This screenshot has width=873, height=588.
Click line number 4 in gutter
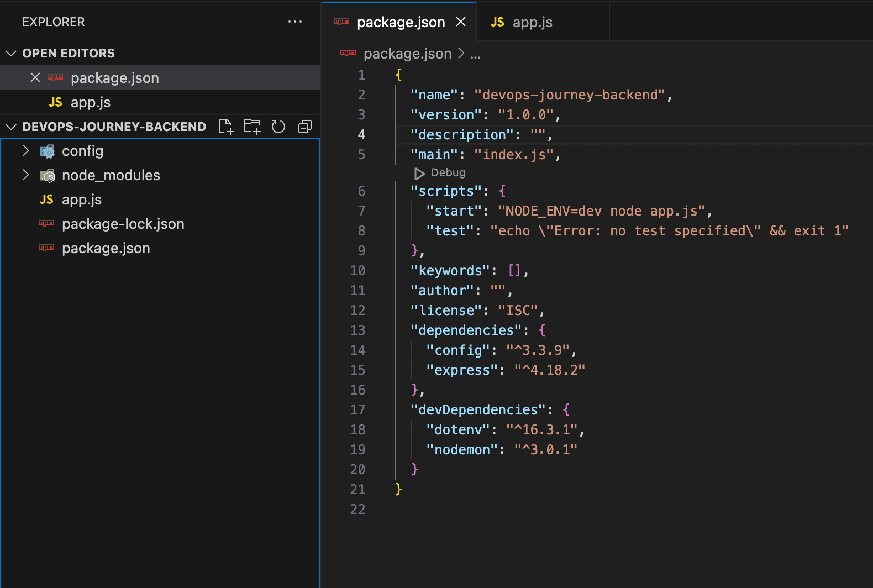[361, 134]
